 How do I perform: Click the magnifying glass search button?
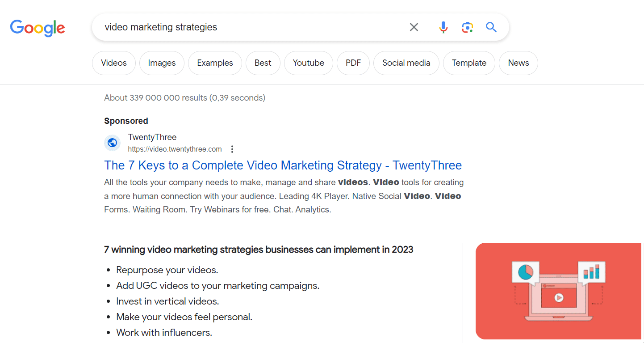(491, 27)
